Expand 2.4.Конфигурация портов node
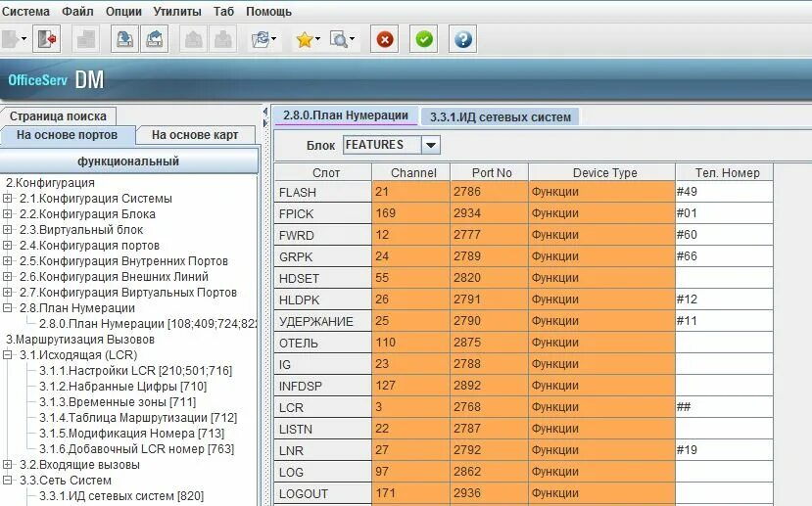 pyautogui.click(x=7, y=246)
